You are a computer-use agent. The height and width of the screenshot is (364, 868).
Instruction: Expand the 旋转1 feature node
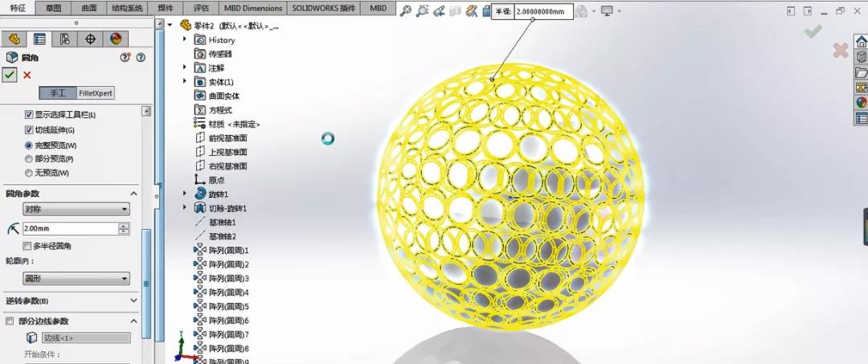point(185,194)
